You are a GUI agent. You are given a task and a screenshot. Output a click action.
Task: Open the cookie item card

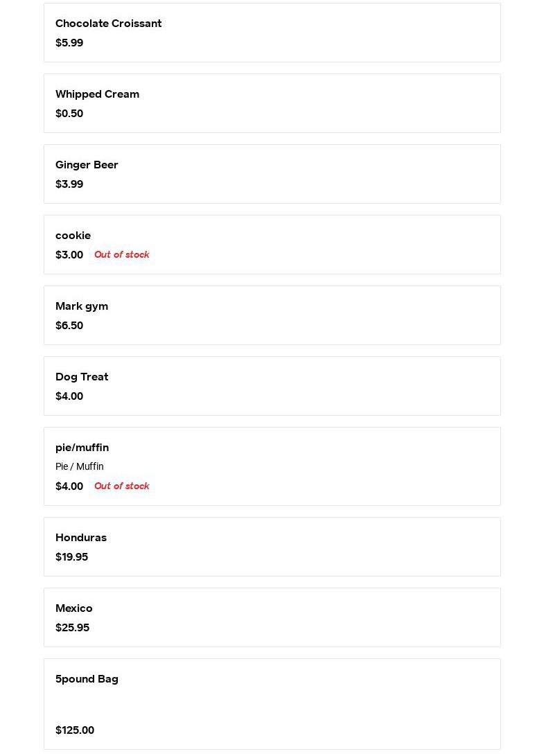click(x=272, y=245)
